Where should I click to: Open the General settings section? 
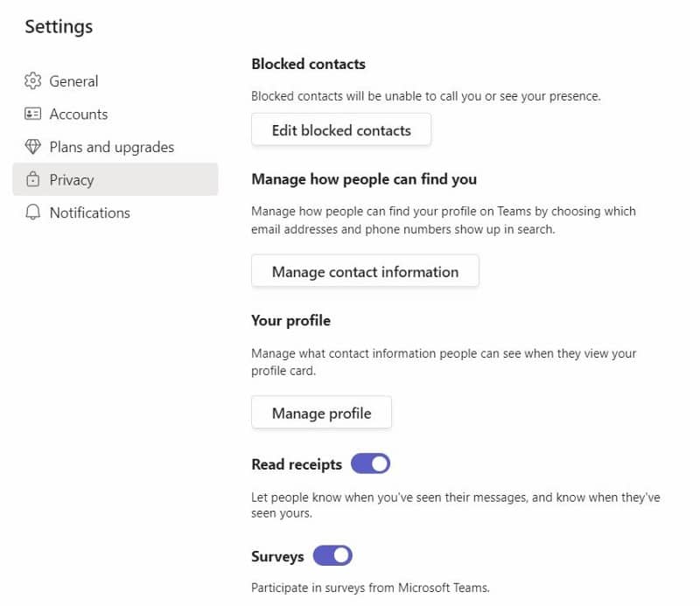tap(74, 80)
